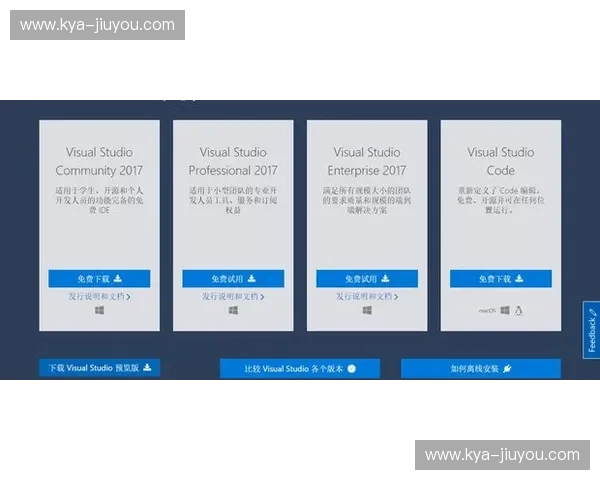The image size is (600, 480).
Task: Click Windows logo icon on Professional 2017 card
Action: (x=233, y=310)
